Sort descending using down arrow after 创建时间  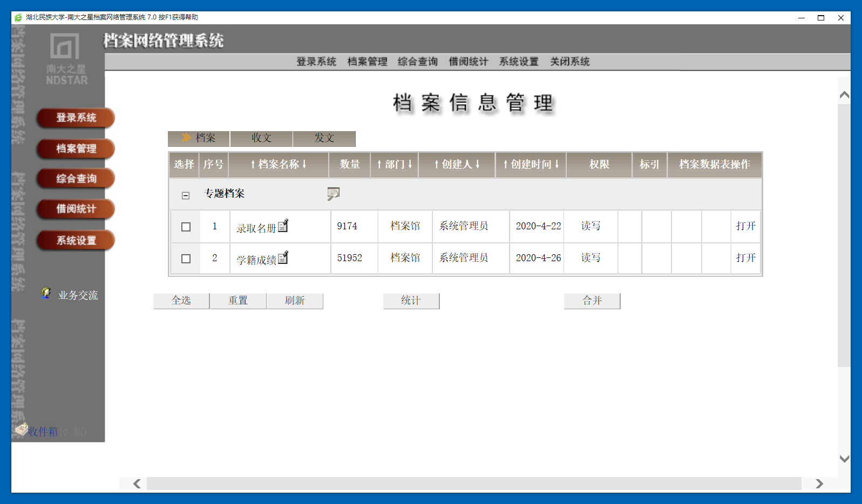(557, 165)
